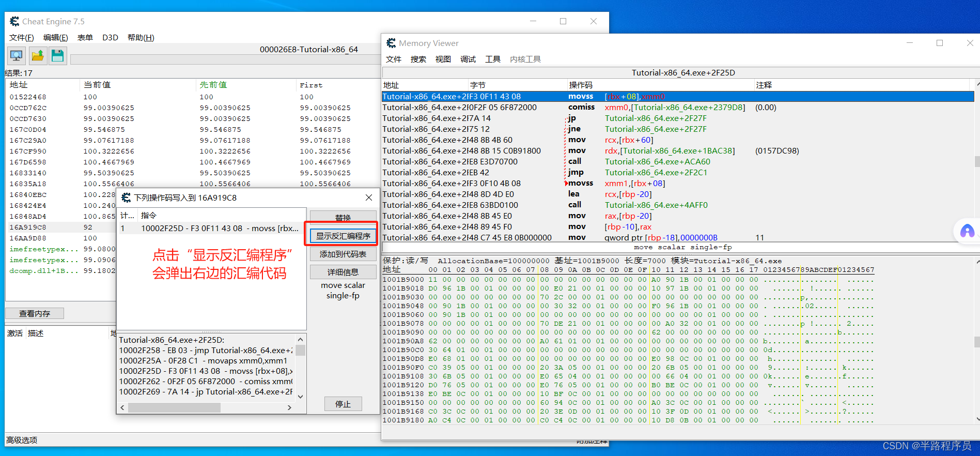Image resolution: width=980 pixels, height=456 pixels.
Task: Open the D3D menu
Action: click(110, 38)
